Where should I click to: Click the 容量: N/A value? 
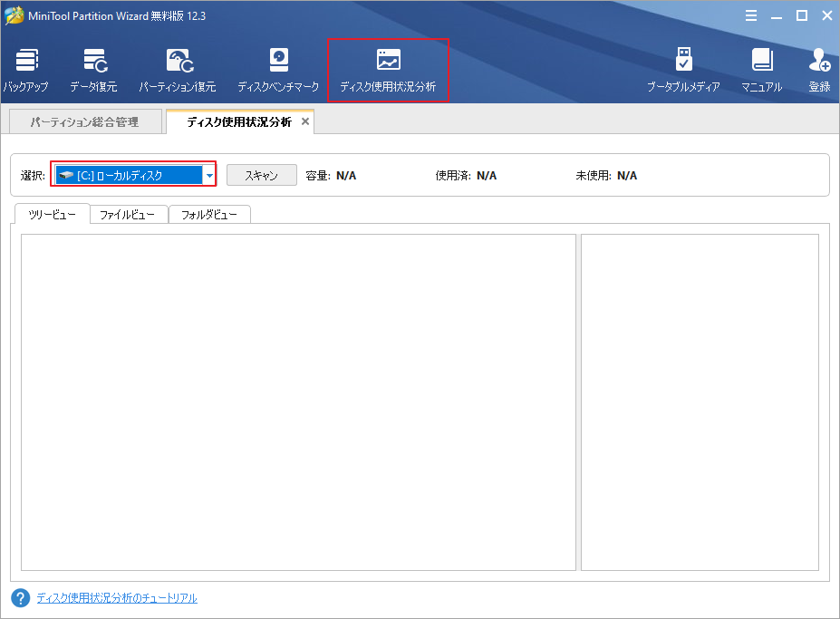(x=346, y=176)
